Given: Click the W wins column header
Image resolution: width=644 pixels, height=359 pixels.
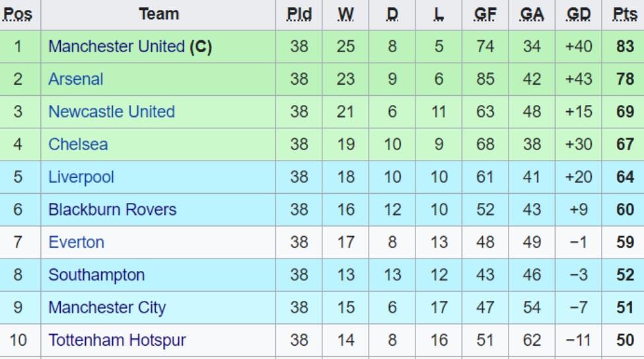Looking at the screenshot, I should click(x=345, y=15).
